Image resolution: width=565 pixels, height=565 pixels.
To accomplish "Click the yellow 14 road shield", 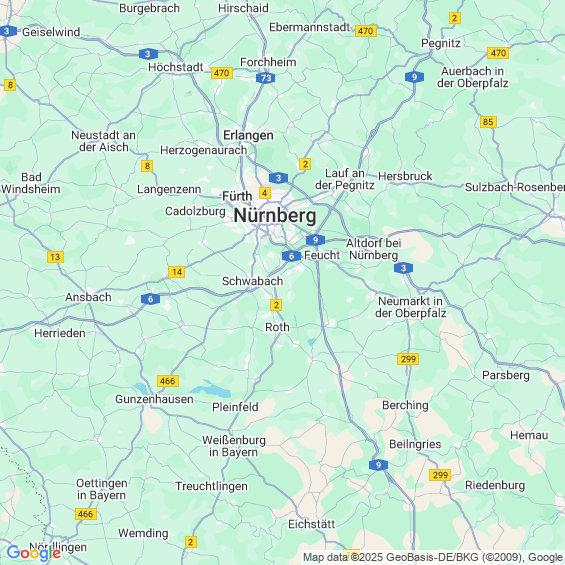I will [177, 272].
